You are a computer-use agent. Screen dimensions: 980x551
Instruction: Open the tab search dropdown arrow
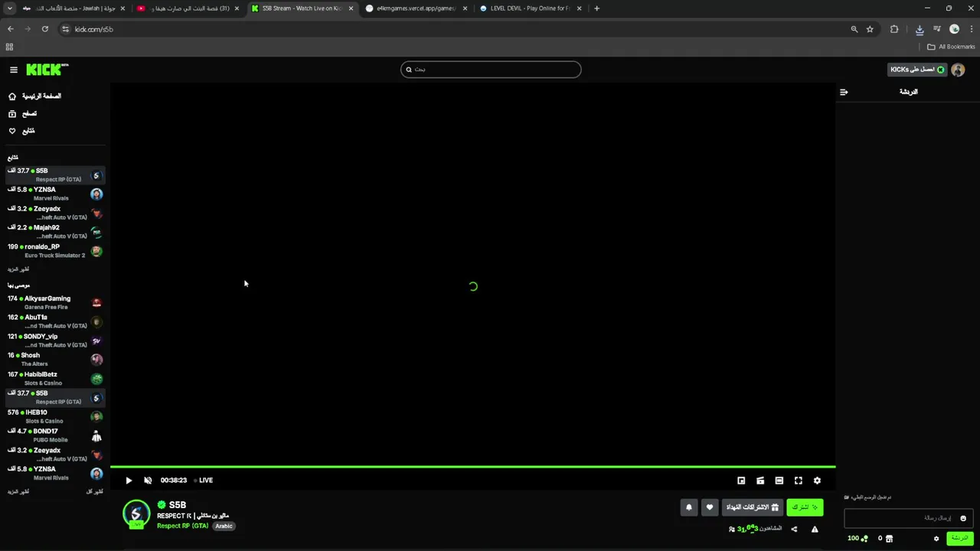point(9,8)
